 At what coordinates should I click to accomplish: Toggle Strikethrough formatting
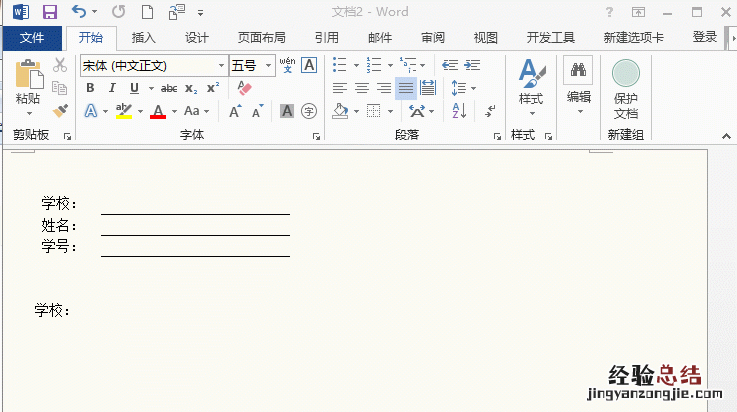(x=169, y=88)
